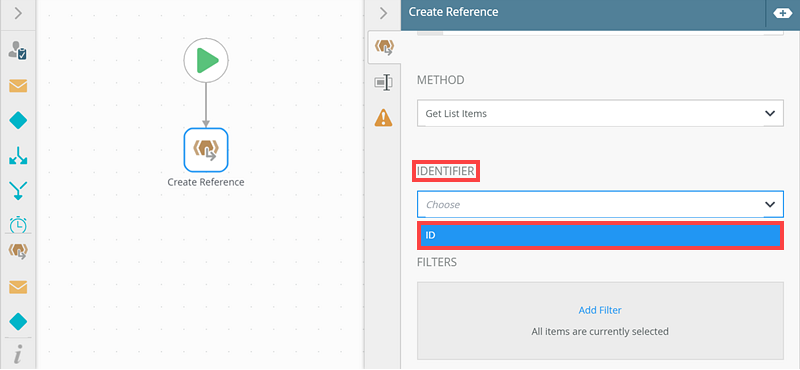This screenshot has height=370, width=800.
Task: Pick the Timer clock step in toolbox
Action: pos(18,224)
